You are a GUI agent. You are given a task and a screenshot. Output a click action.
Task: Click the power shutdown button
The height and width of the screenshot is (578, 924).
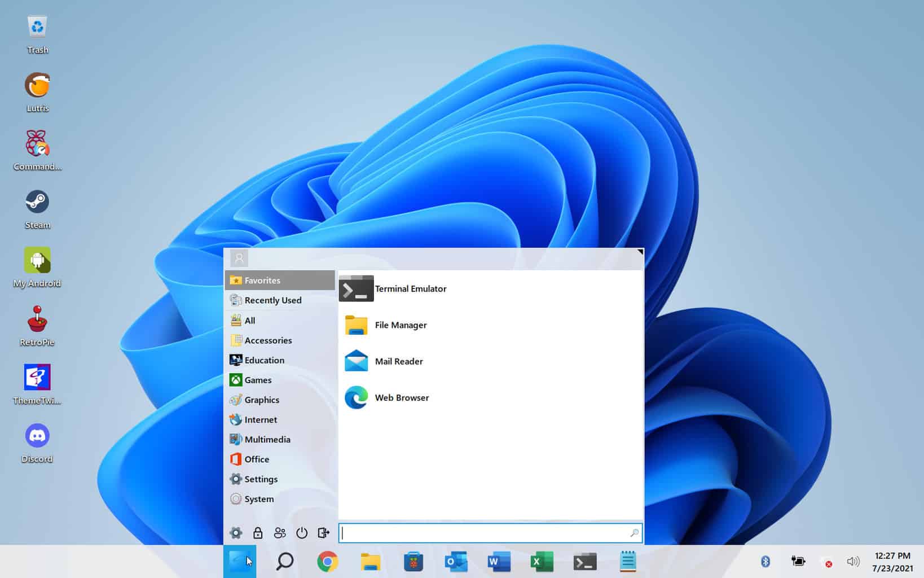(302, 533)
